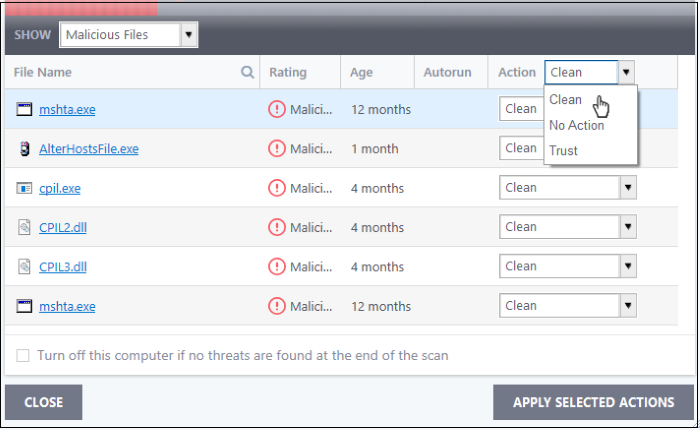The image size is (700, 430).
Task: Click the search magnifier icon in File Name header
Action: click(247, 72)
